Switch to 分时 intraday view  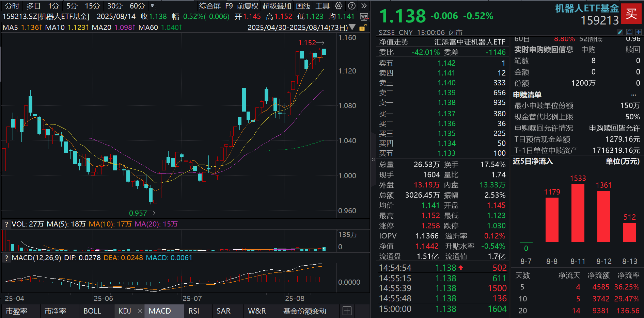[12, 6]
